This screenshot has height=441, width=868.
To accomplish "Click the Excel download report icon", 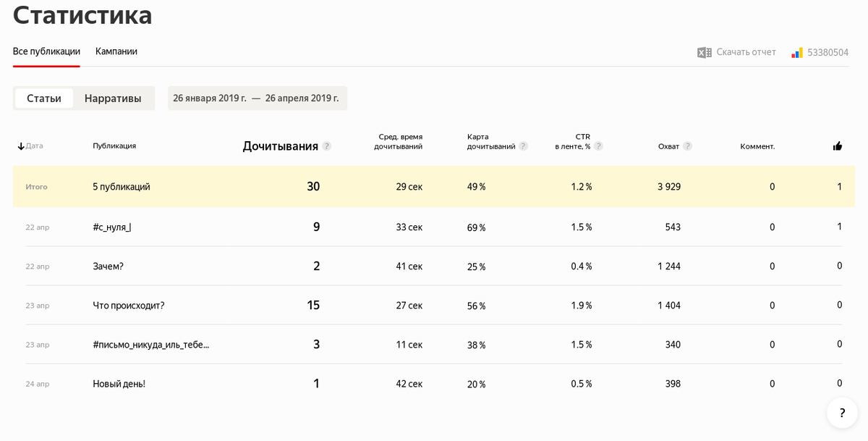I will pos(704,52).
